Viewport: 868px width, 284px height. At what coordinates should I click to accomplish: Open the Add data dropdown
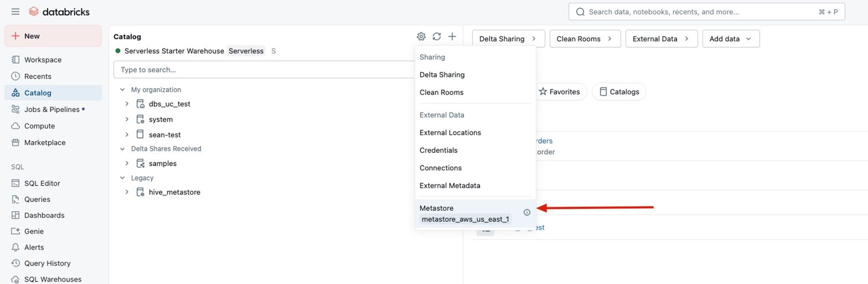tap(730, 39)
